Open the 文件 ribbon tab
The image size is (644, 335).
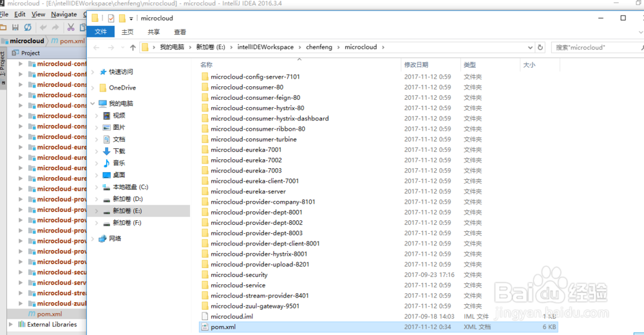tap(100, 32)
